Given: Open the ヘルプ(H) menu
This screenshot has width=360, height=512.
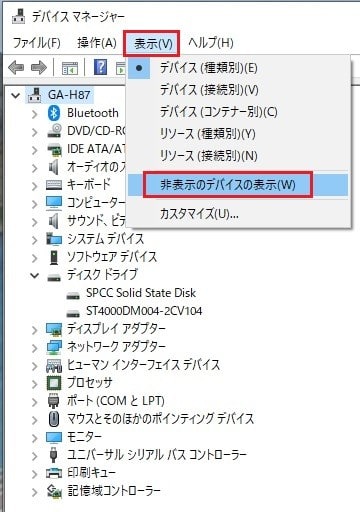Looking at the screenshot, I should coord(211,43).
